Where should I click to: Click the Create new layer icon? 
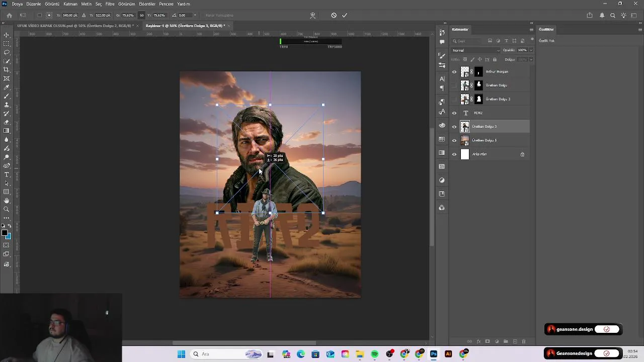click(x=515, y=341)
